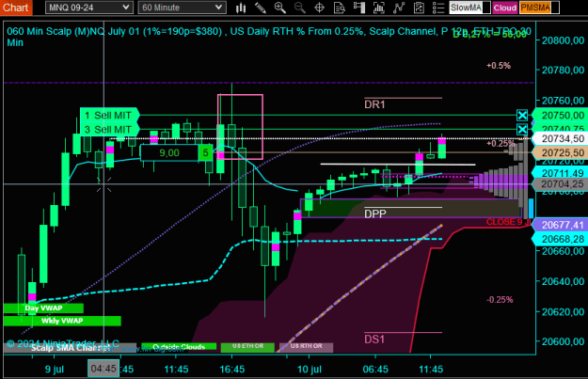This screenshot has height=379, width=588.
Task: Select the 3 Sell MIT order label
Action: (109, 130)
